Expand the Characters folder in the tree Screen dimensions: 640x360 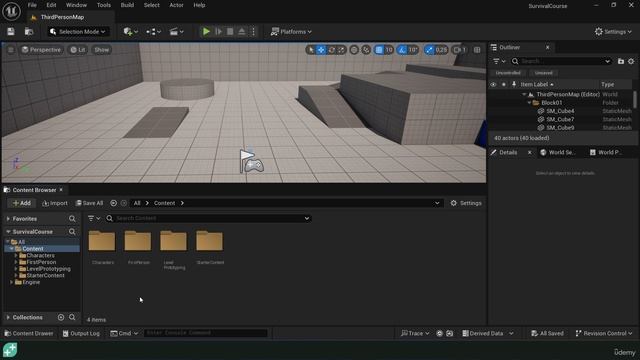tap(16, 255)
